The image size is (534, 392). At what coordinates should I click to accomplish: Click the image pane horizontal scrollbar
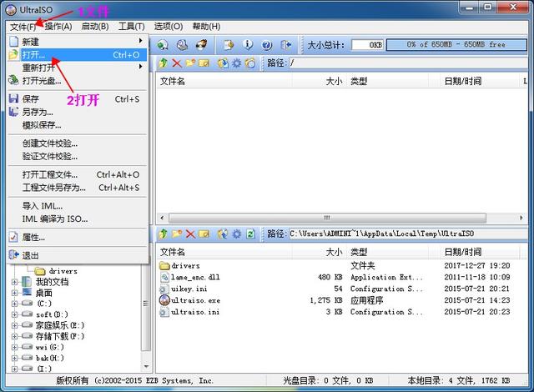tap(328, 218)
